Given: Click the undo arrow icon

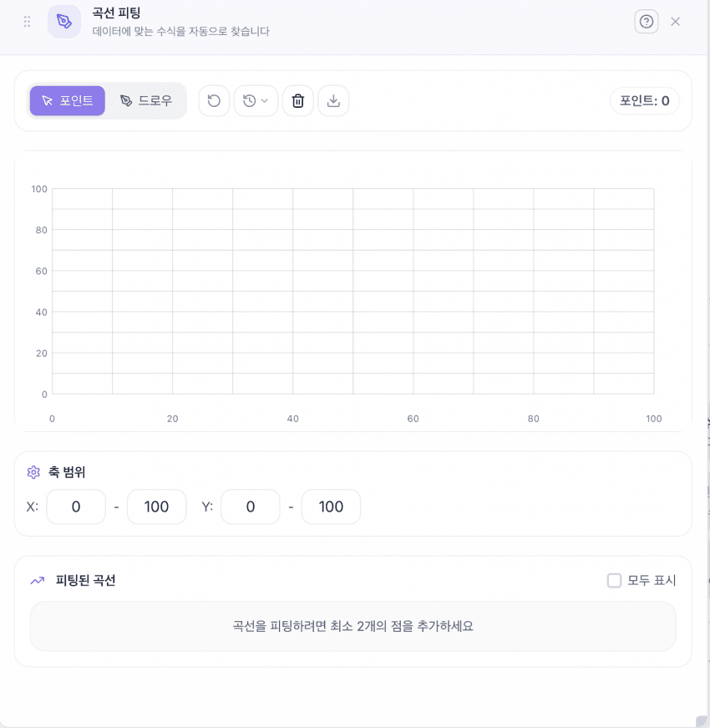Looking at the screenshot, I should pos(214,101).
